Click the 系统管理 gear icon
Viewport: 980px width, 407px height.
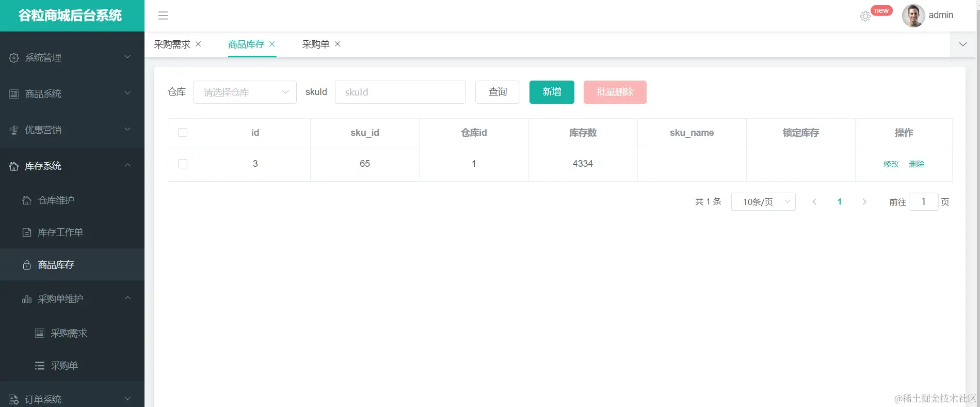pos(14,58)
